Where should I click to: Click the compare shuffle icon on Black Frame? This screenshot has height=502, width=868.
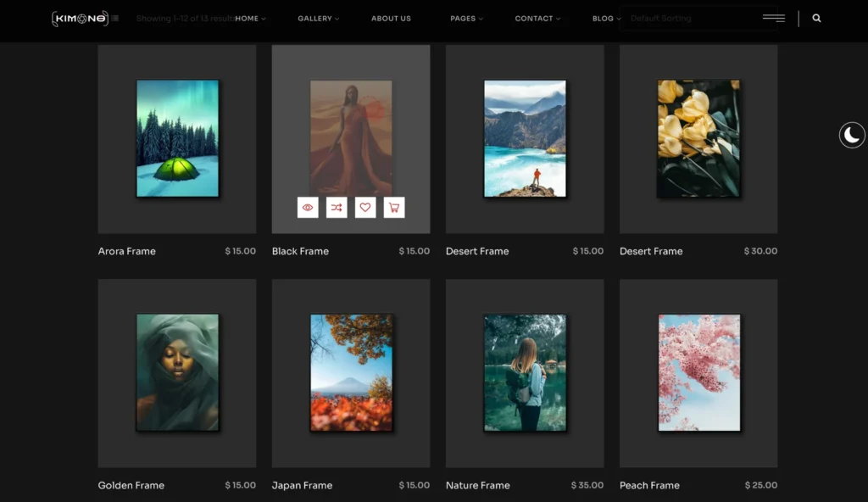click(337, 208)
